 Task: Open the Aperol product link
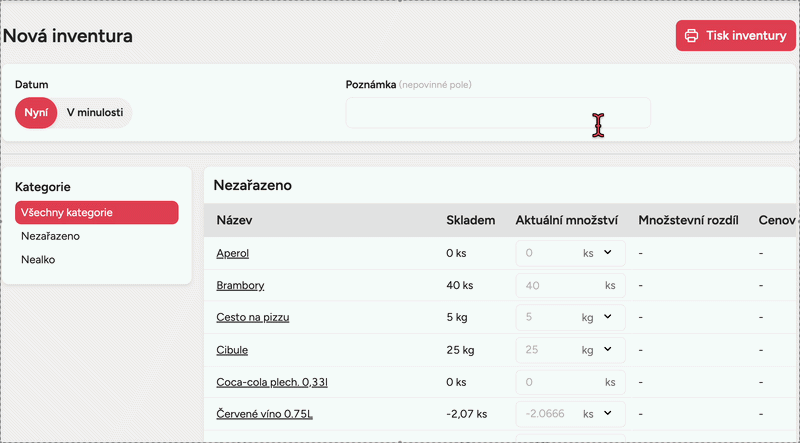[232, 254]
